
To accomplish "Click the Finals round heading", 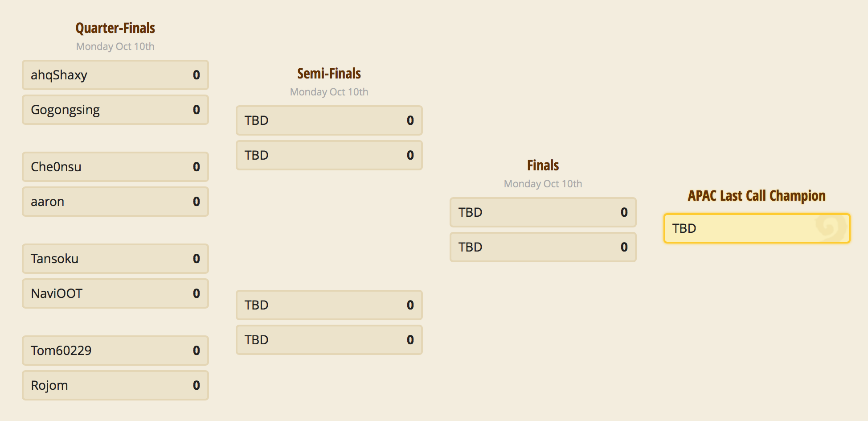I will click(543, 165).
